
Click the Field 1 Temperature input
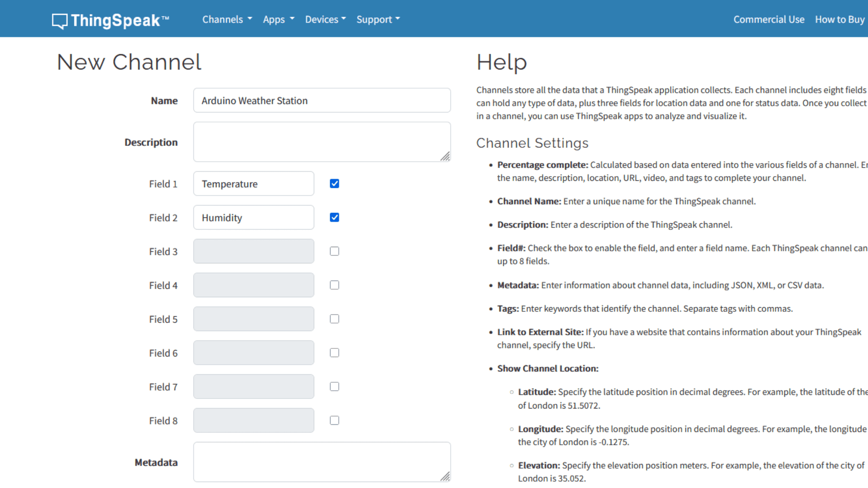coord(254,183)
